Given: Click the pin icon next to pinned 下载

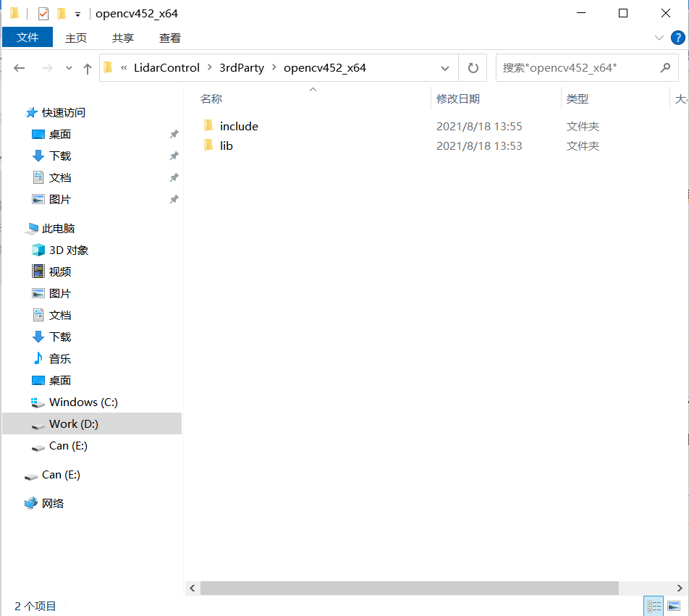Looking at the screenshot, I should (x=174, y=156).
